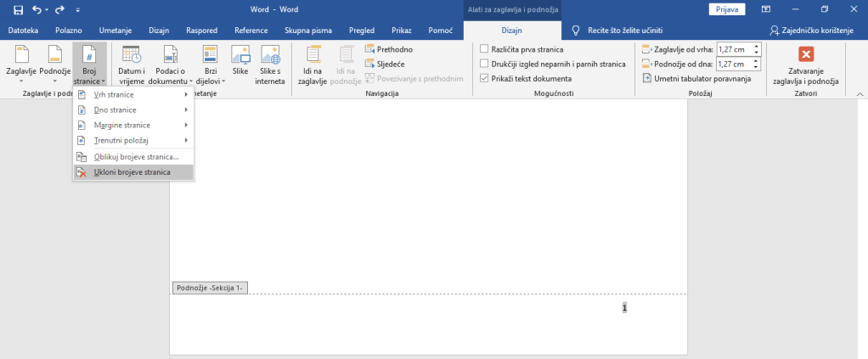Expand Vrh stranice submenu
The image size is (868, 359).
132,94
